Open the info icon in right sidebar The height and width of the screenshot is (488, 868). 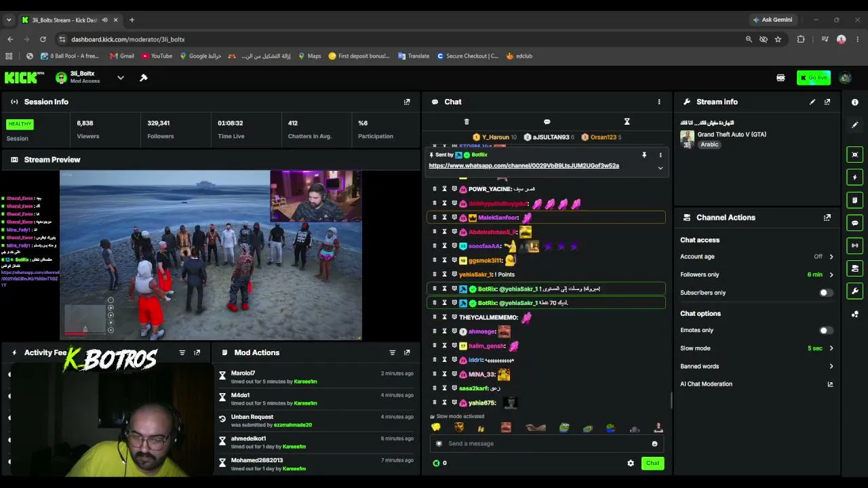(855, 102)
